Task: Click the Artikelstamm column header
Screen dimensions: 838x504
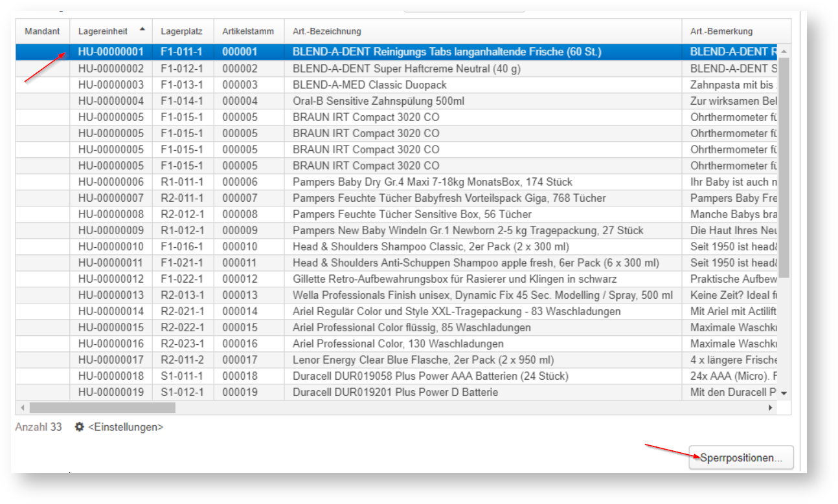Action: [249, 31]
